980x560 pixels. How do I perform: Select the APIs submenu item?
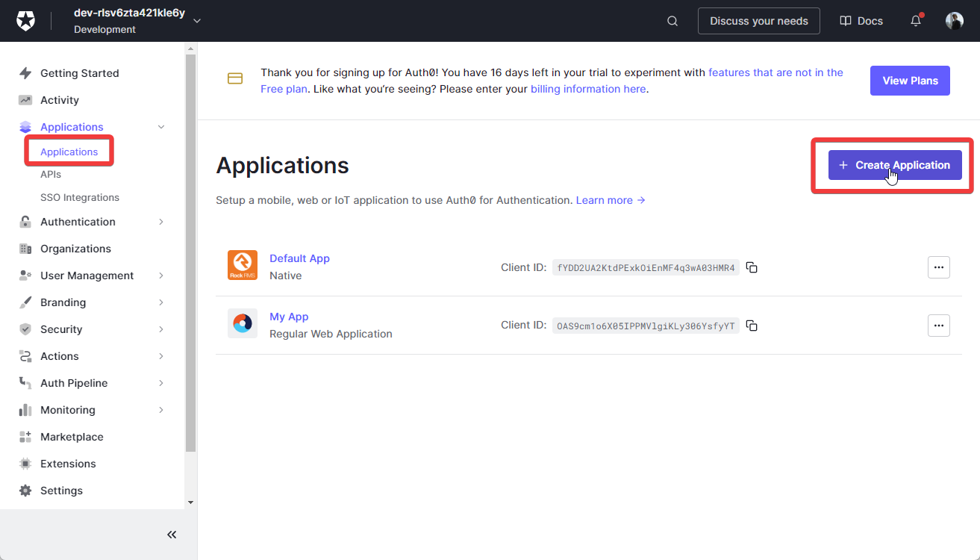51,174
